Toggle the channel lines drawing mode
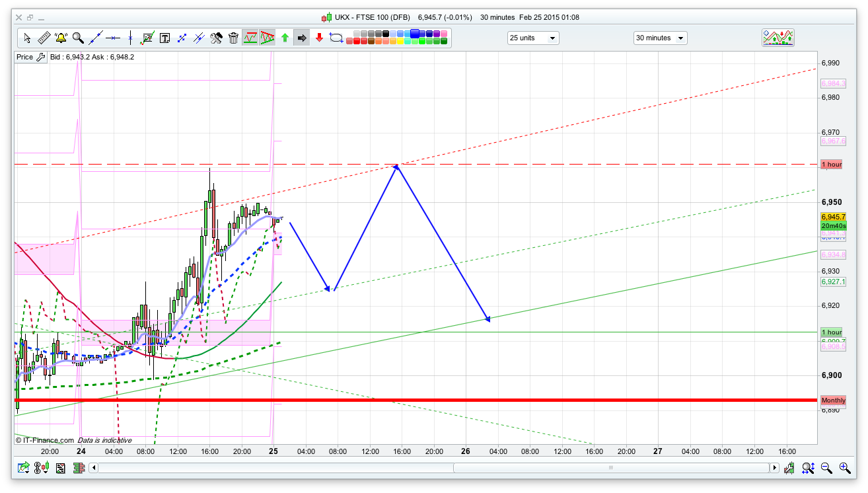The height and width of the screenshot is (493, 868). 250,38
